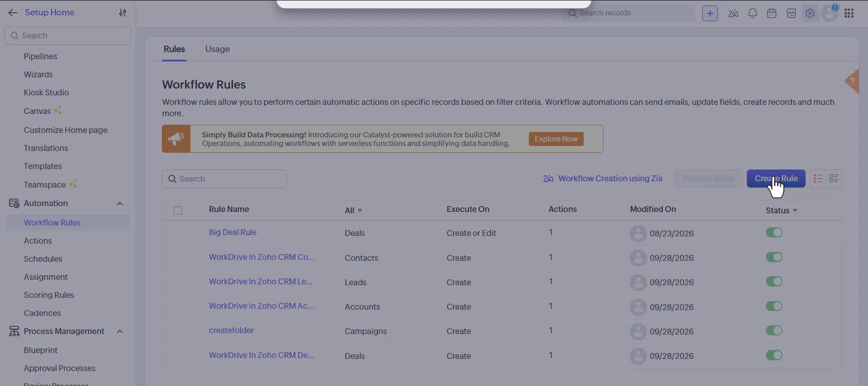Tick the select-all rules checkbox

[x=178, y=210]
